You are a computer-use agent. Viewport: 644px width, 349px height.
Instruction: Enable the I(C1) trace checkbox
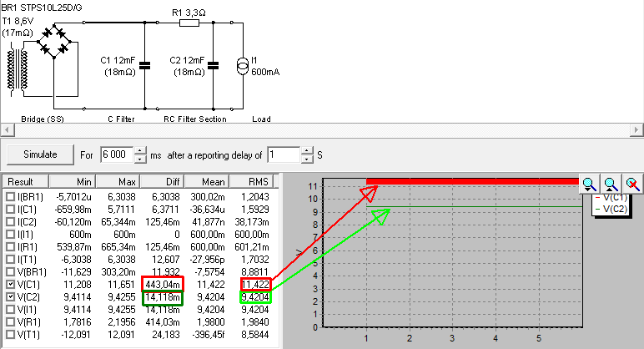point(11,210)
